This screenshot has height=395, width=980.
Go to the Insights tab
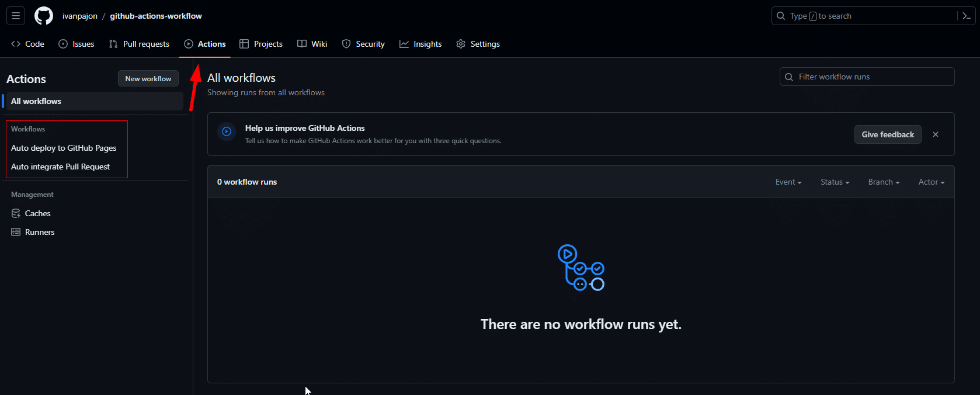[421, 44]
